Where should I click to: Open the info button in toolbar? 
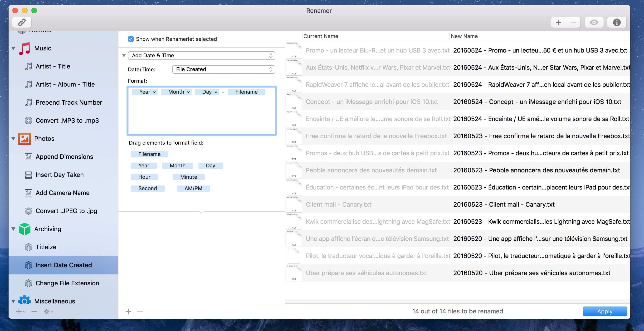click(x=616, y=23)
